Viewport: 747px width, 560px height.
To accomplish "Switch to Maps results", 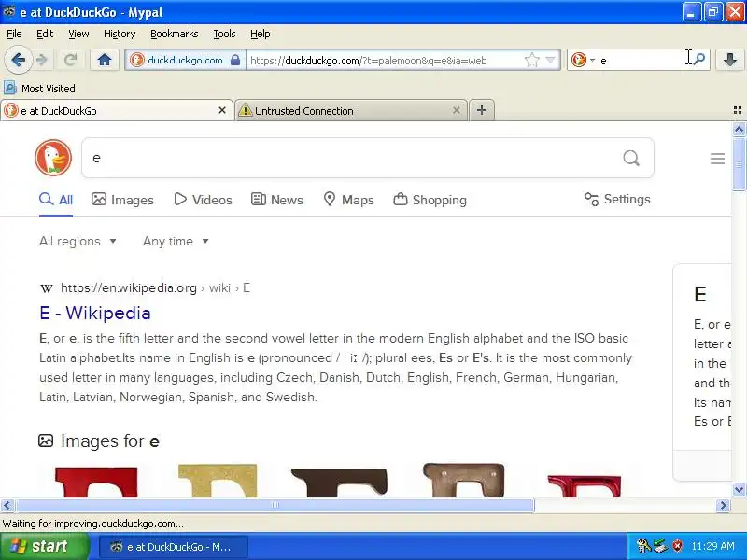I will pos(348,200).
